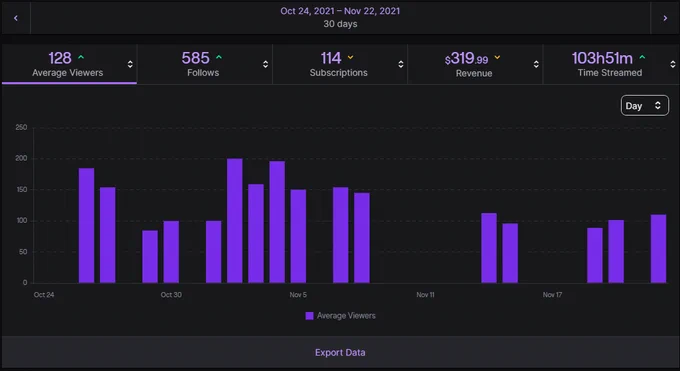Click the first bar after Oct 24
The image size is (680, 371).
[x=86, y=226]
